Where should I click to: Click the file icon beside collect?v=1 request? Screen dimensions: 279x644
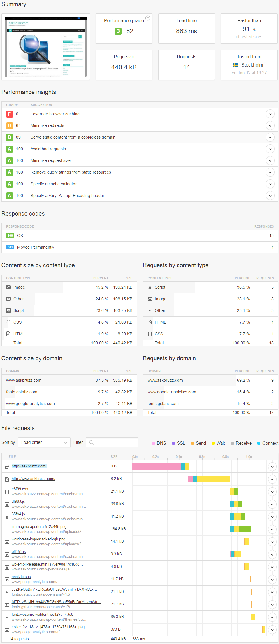pos(7,630)
